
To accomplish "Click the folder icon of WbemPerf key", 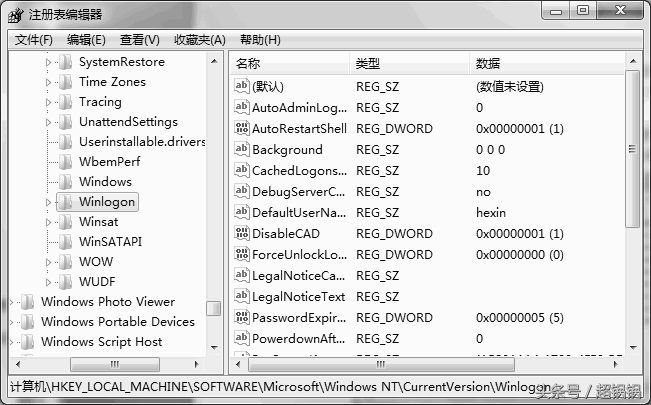I will (x=65, y=162).
